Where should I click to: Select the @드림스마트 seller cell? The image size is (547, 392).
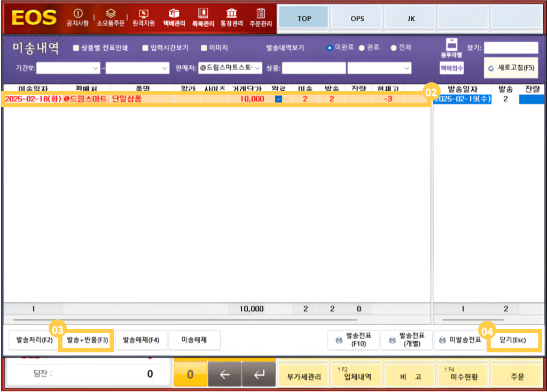(86, 99)
